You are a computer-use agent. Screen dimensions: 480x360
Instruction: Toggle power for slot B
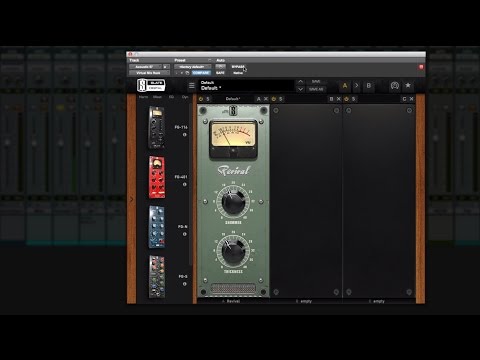pyautogui.click(x=274, y=99)
